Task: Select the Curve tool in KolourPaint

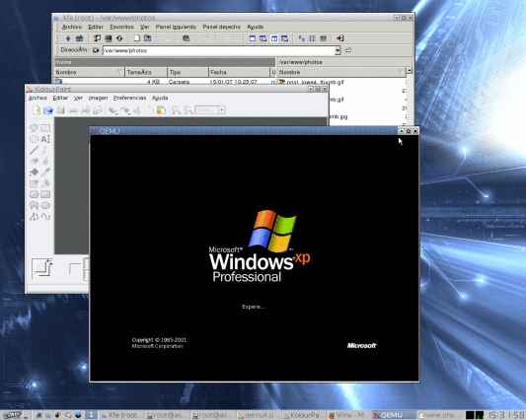Action: point(45,217)
